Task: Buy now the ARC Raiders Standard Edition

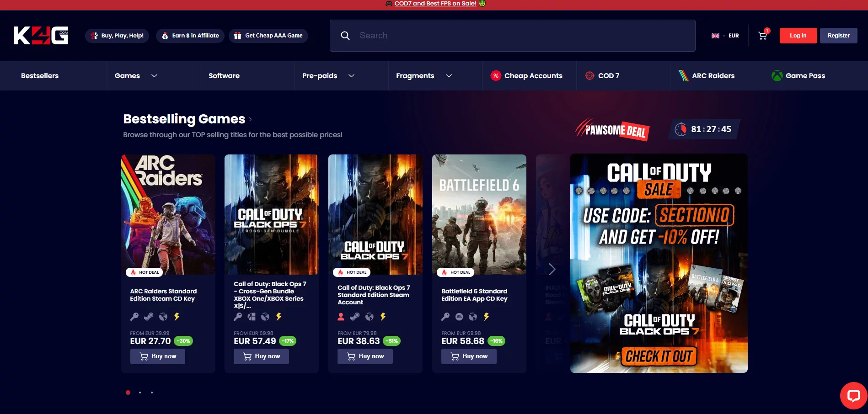Action: click(158, 356)
